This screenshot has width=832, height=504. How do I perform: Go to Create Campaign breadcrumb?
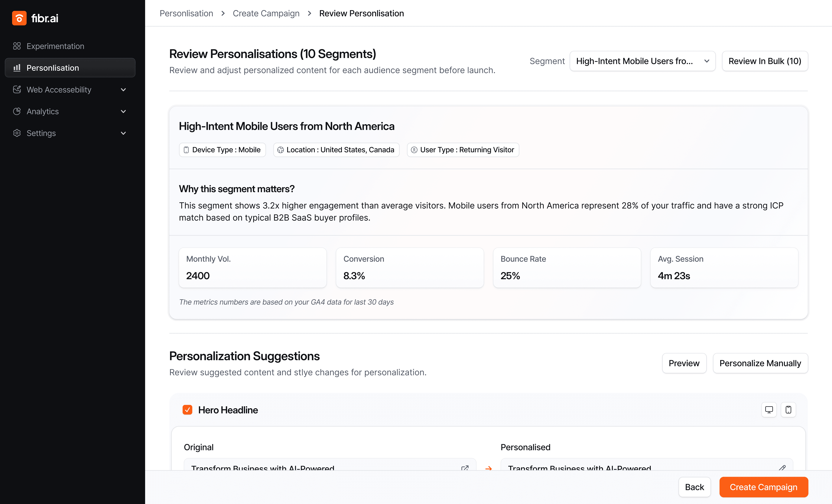pyautogui.click(x=266, y=13)
